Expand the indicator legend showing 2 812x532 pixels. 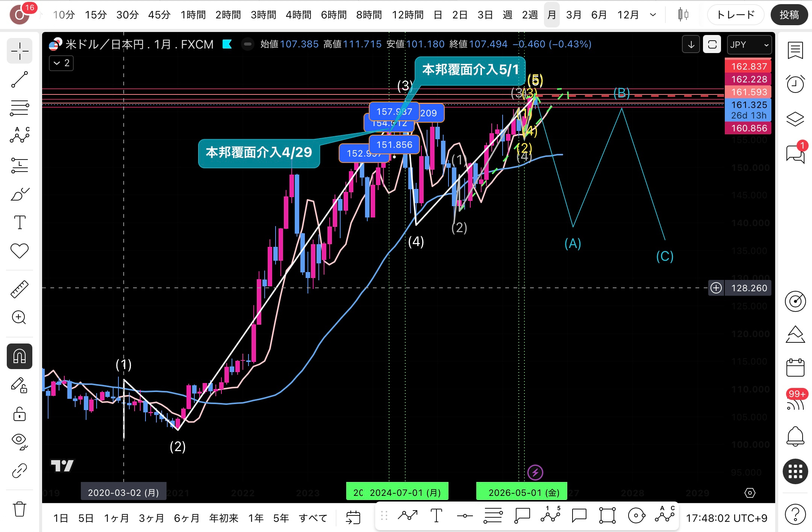coord(61,63)
